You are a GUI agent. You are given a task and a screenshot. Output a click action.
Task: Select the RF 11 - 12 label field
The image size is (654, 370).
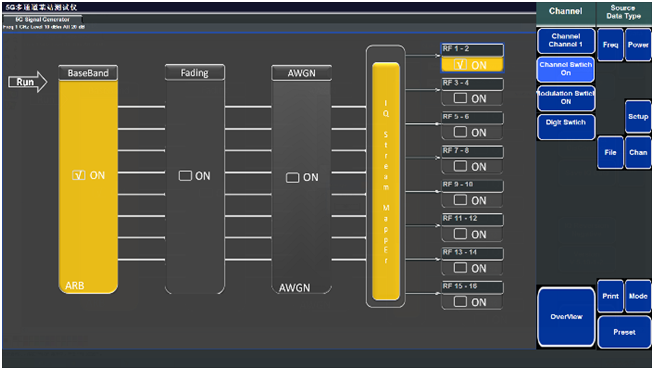[472, 219]
